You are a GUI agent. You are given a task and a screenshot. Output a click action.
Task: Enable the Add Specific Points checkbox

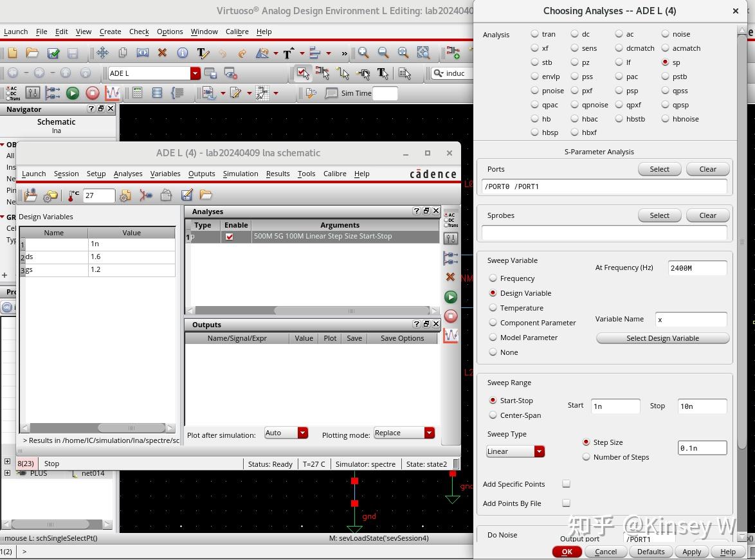click(566, 484)
